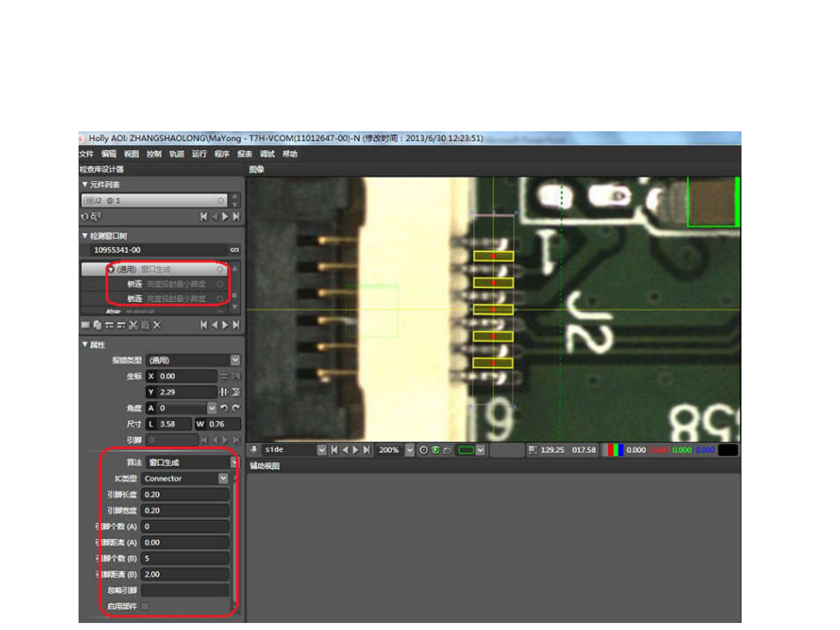The image size is (840, 630).
Task: Click the link icon beside 10955341-00
Action: pyautogui.click(x=234, y=250)
